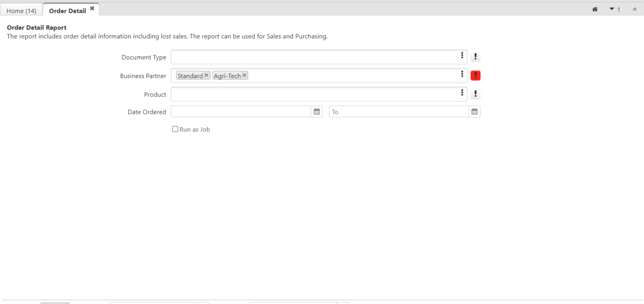
Task: Close the Order Detail tab
Action: click(x=92, y=9)
